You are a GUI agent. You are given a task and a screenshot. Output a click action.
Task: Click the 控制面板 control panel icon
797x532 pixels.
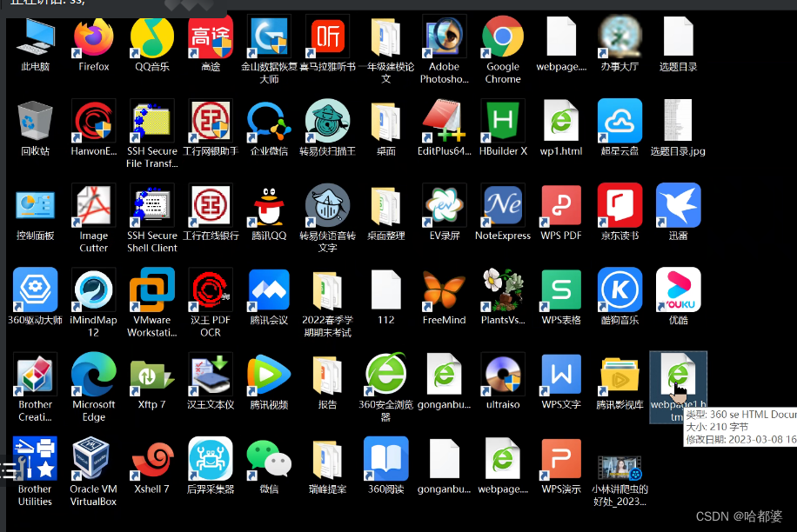(x=35, y=205)
